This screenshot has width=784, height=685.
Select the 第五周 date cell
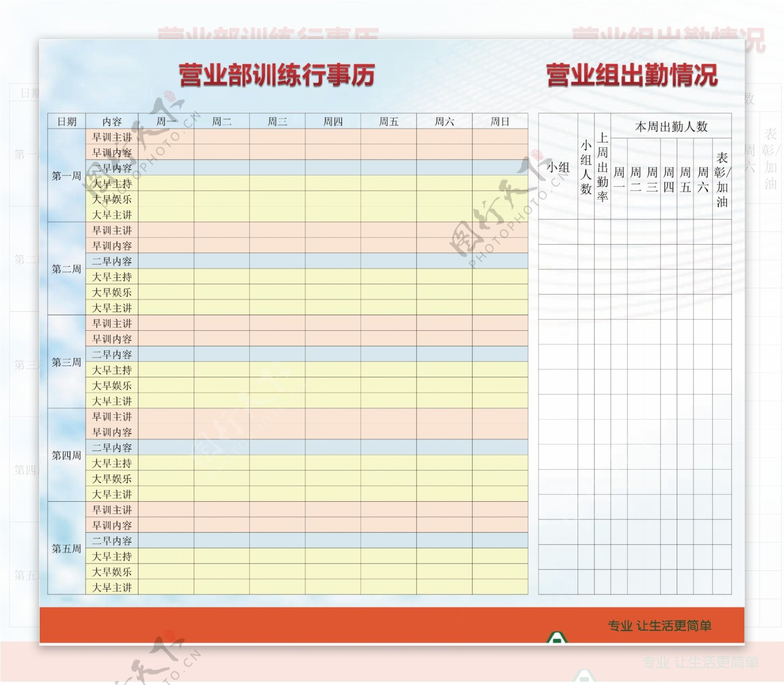pyautogui.click(x=67, y=548)
